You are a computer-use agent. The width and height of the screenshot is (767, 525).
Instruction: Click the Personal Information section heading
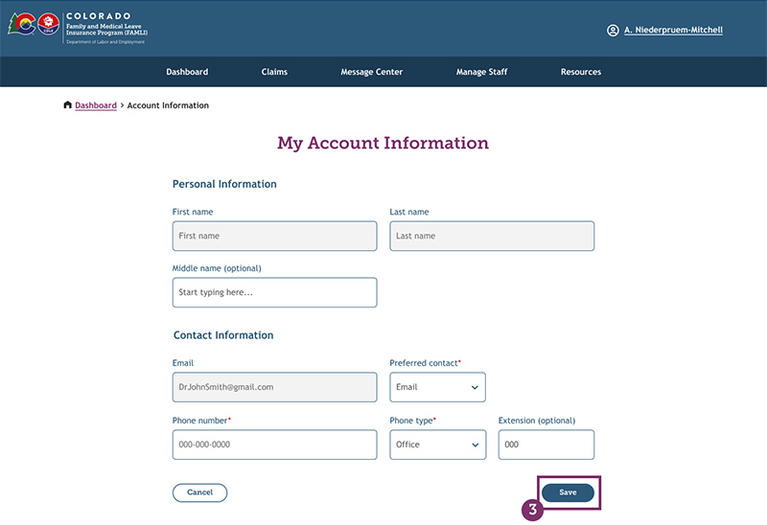coord(225,184)
